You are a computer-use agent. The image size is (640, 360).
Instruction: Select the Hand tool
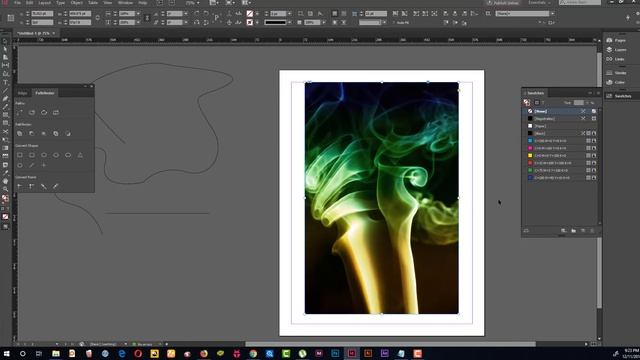coord(5,181)
